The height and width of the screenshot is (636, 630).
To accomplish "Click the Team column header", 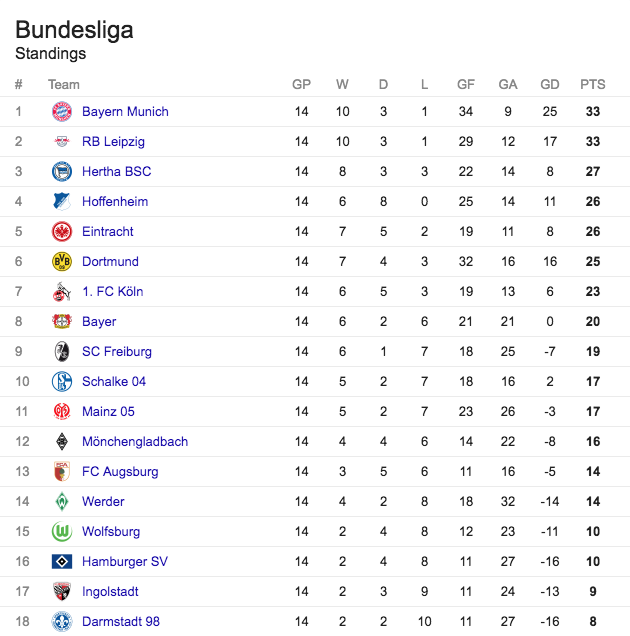I will 64,84.
